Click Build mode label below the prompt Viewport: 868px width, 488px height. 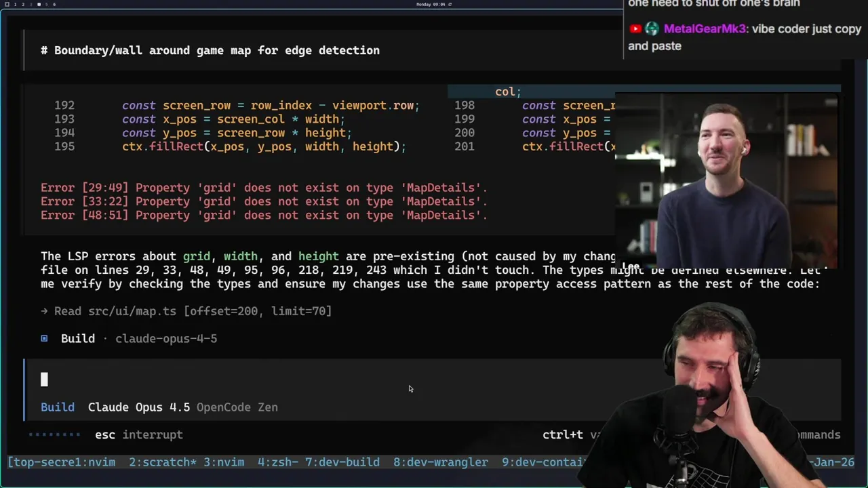58,407
